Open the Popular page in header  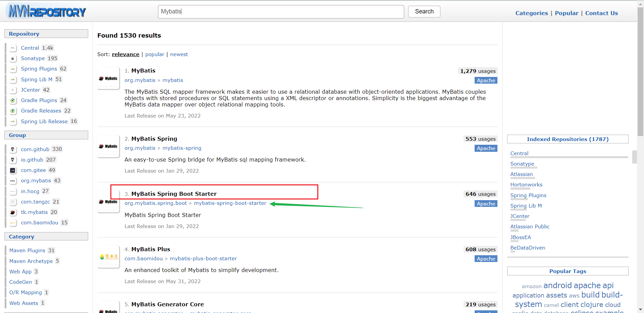567,13
